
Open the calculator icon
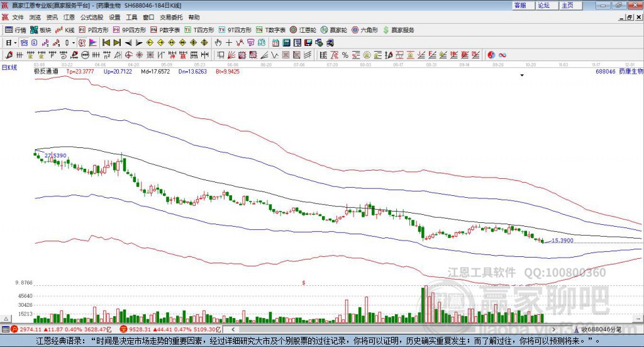coord(286,43)
